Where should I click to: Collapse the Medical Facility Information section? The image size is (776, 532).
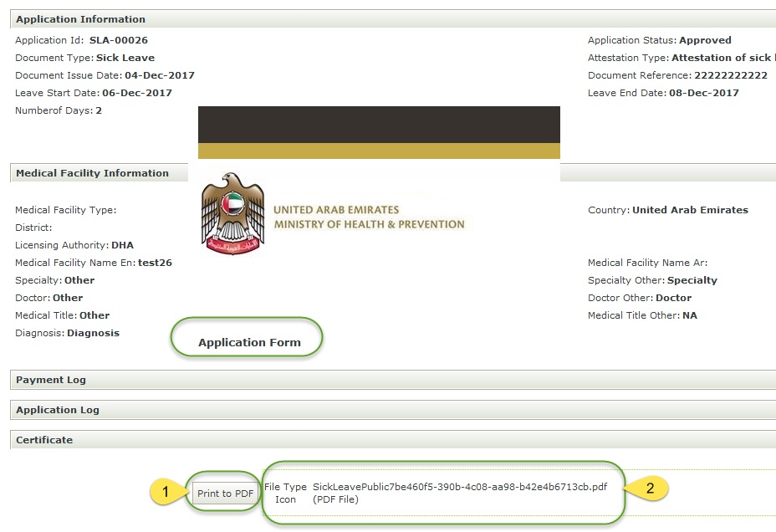pyautogui.click(x=92, y=173)
